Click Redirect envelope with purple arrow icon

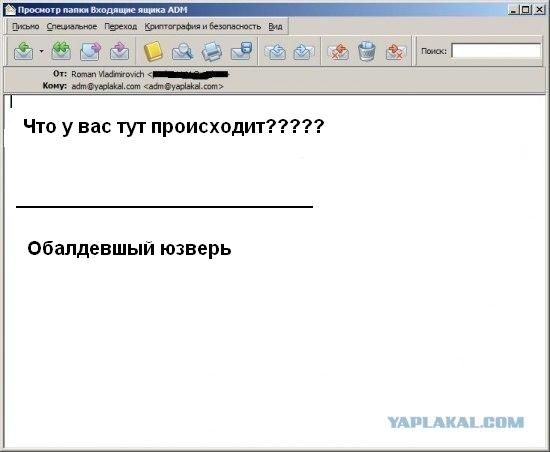click(120, 51)
